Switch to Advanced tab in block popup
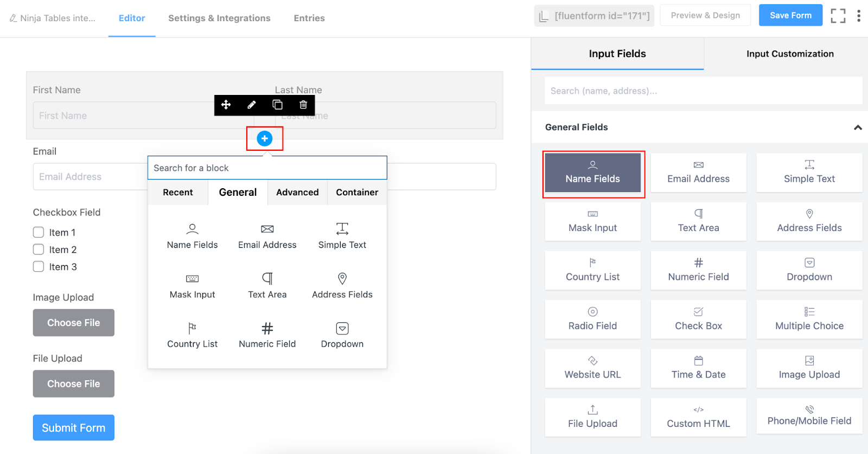 297,193
